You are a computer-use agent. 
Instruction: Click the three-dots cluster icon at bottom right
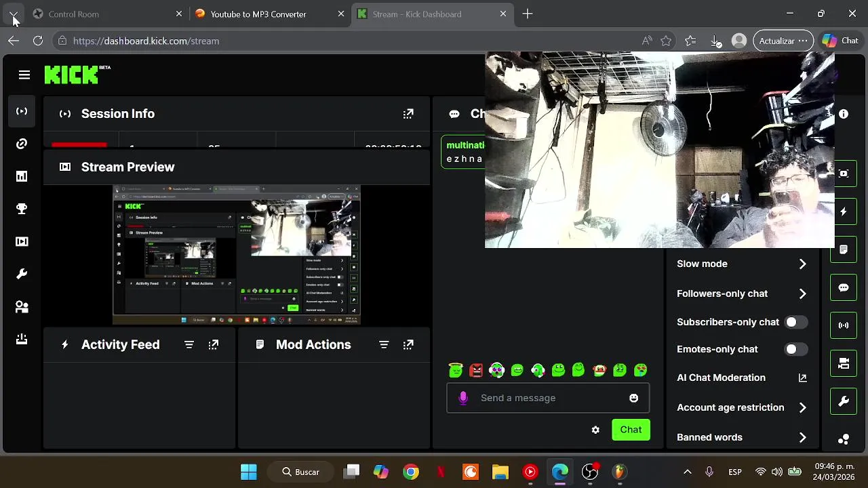point(844,439)
